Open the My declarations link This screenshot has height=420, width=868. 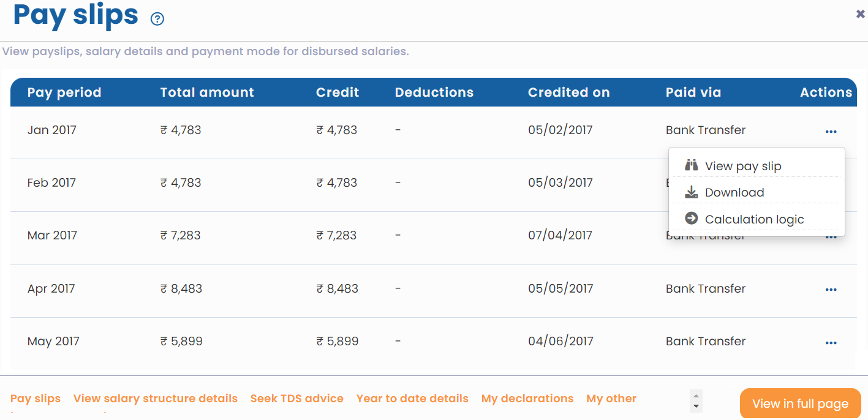click(527, 398)
